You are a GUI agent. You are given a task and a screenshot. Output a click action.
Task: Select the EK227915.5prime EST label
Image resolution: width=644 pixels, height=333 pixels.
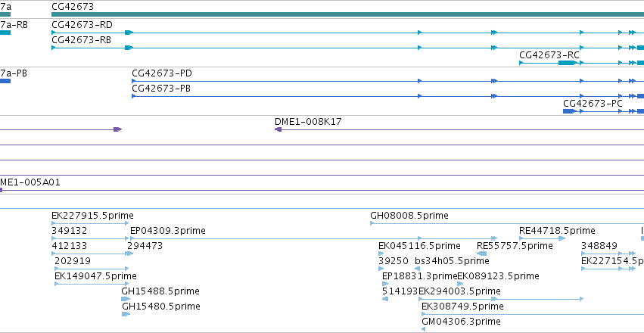[x=93, y=216]
